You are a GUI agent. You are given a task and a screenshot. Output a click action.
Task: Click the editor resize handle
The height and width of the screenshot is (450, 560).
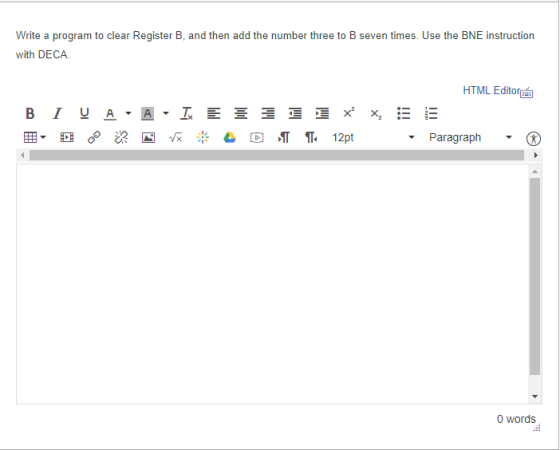coord(537,428)
